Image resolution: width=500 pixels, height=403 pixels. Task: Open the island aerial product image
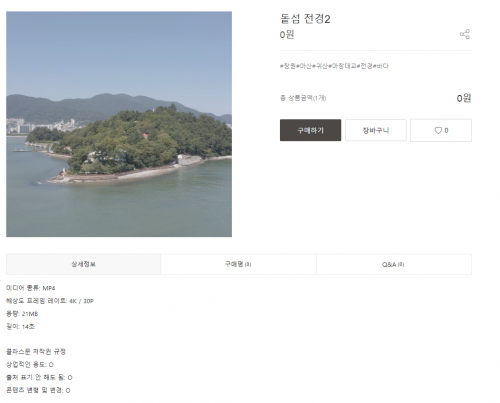[119, 124]
